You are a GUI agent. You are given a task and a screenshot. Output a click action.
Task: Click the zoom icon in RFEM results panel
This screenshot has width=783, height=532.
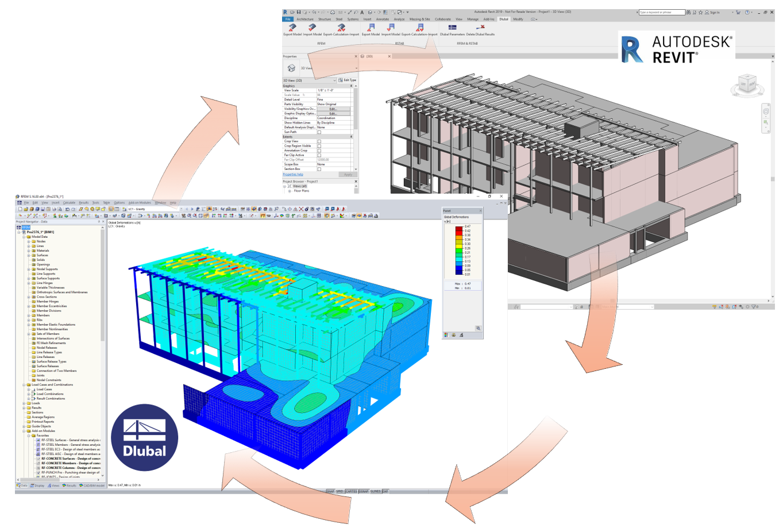pos(477,328)
